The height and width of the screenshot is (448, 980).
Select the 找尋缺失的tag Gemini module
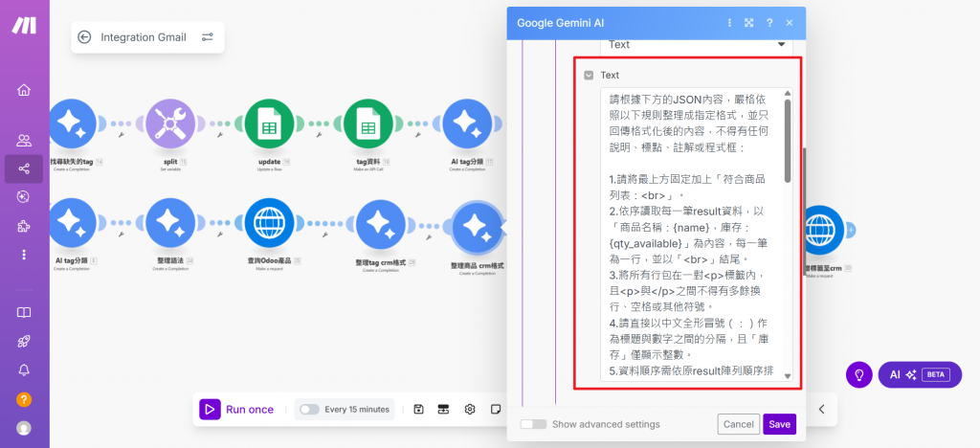tap(72, 123)
